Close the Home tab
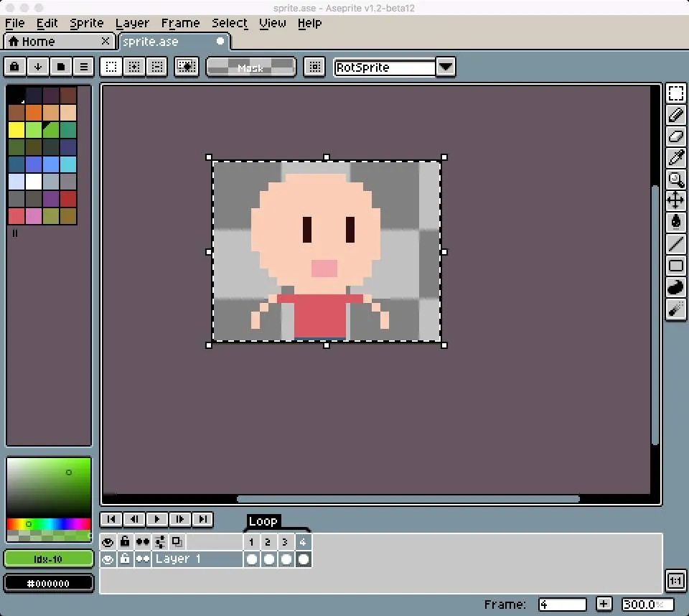The width and height of the screenshot is (689, 616). (x=106, y=41)
